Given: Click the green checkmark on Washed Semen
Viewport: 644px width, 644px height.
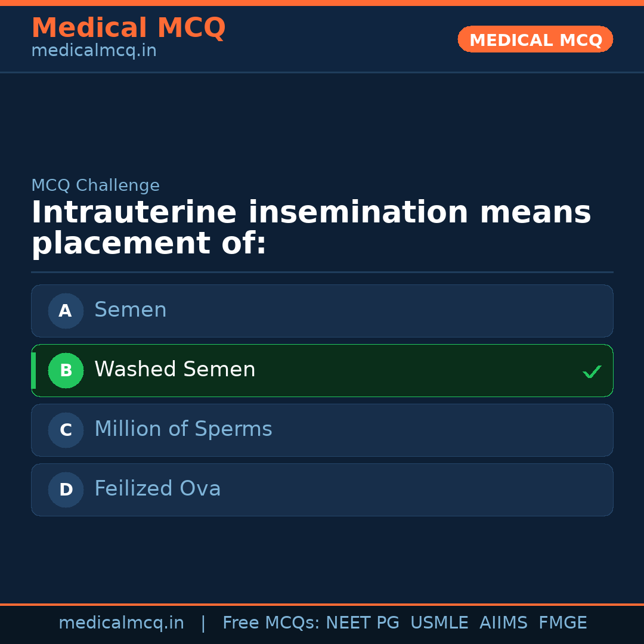Looking at the screenshot, I should click(592, 371).
